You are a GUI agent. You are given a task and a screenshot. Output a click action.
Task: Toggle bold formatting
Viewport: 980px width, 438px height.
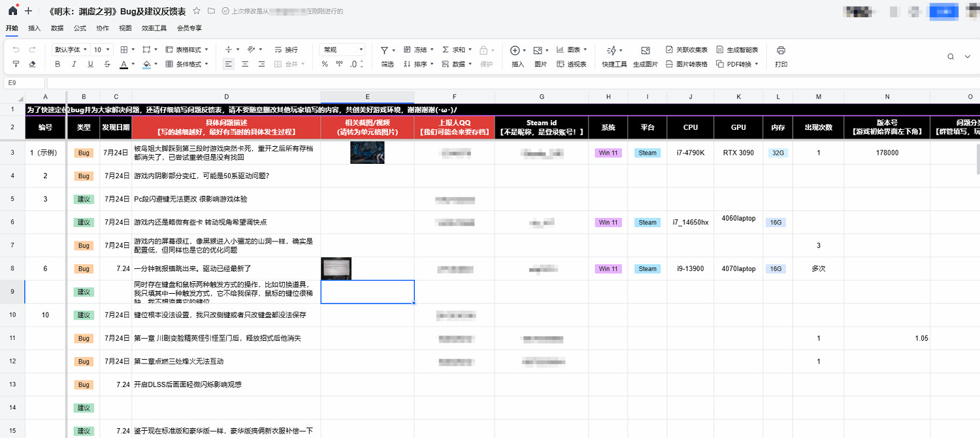pyautogui.click(x=57, y=64)
